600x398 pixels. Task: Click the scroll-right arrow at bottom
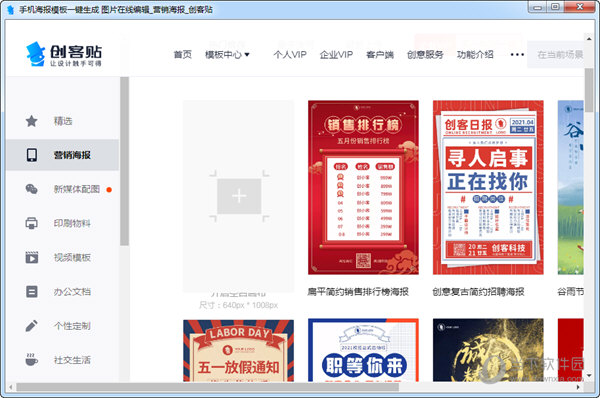coord(578,387)
